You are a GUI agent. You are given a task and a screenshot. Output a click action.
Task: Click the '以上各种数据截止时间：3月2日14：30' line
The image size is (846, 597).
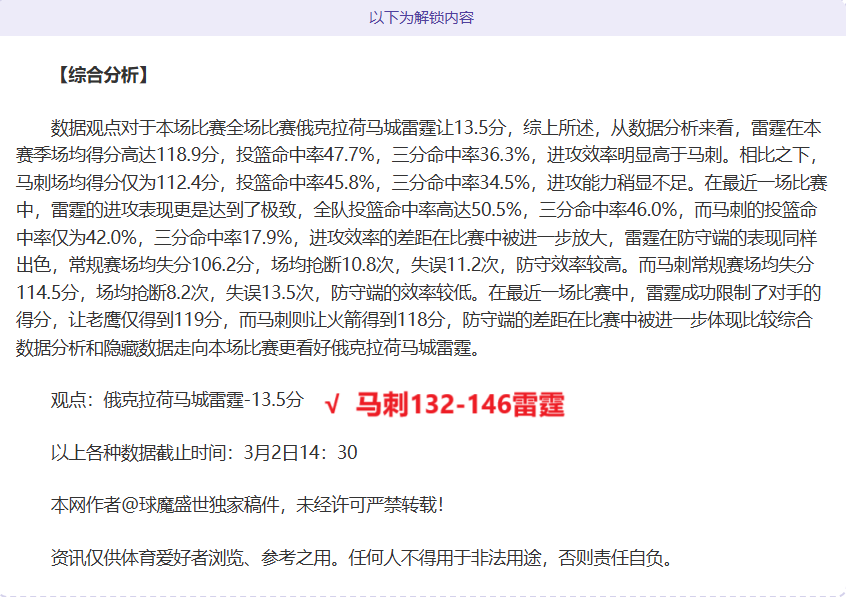coord(204,452)
